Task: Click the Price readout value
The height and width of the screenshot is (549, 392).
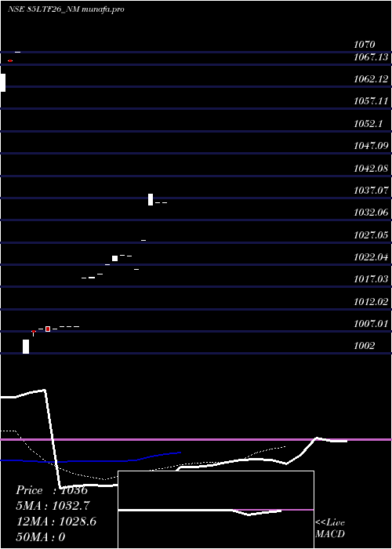Action: click(x=74, y=490)
